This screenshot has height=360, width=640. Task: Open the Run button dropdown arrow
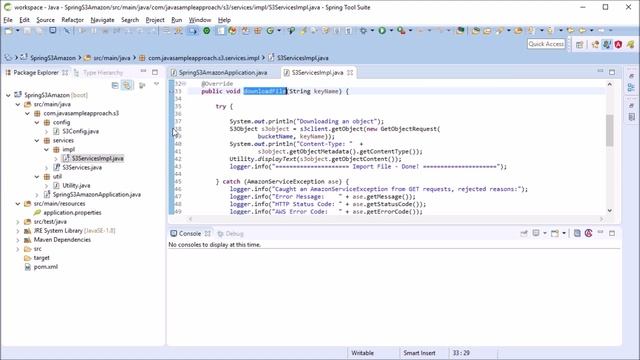coord(391,31)
